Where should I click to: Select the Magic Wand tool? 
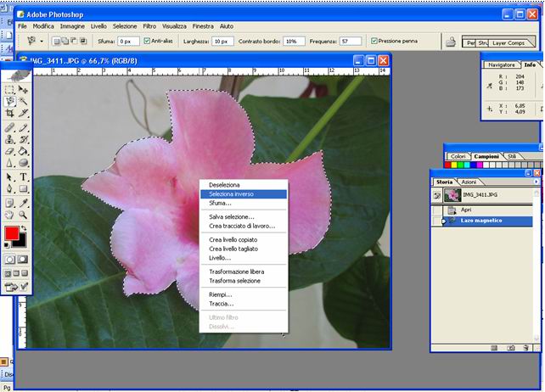coord(24,101)
